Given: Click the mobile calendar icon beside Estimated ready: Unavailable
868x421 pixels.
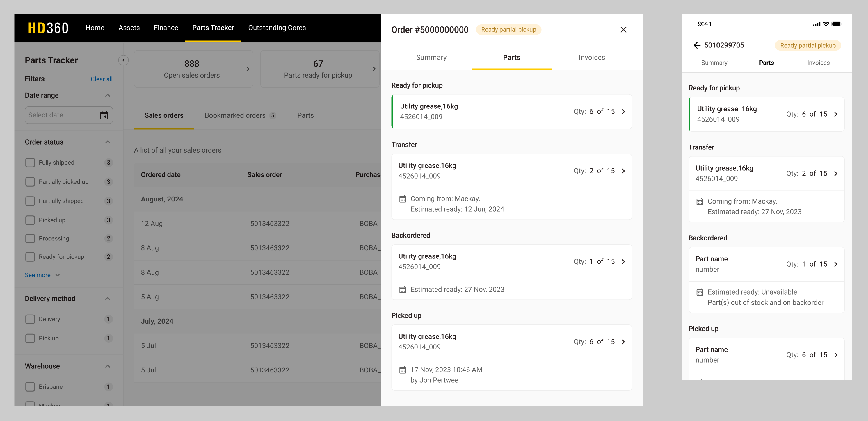Looking at the screenshot, I should (x=700, y=292).
